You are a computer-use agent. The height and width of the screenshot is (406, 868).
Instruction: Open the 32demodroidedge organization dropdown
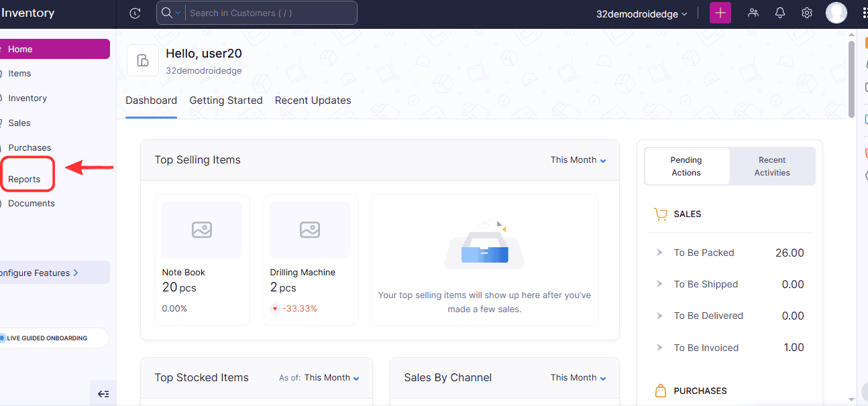coord(641,14)
